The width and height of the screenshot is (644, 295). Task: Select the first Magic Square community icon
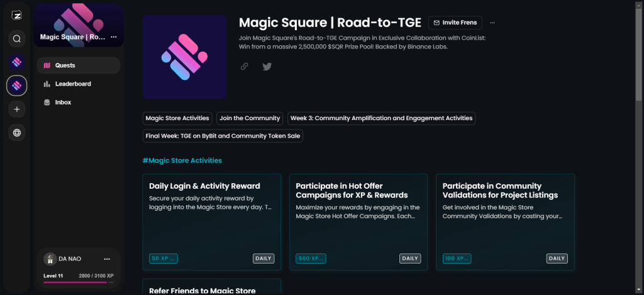17,62
